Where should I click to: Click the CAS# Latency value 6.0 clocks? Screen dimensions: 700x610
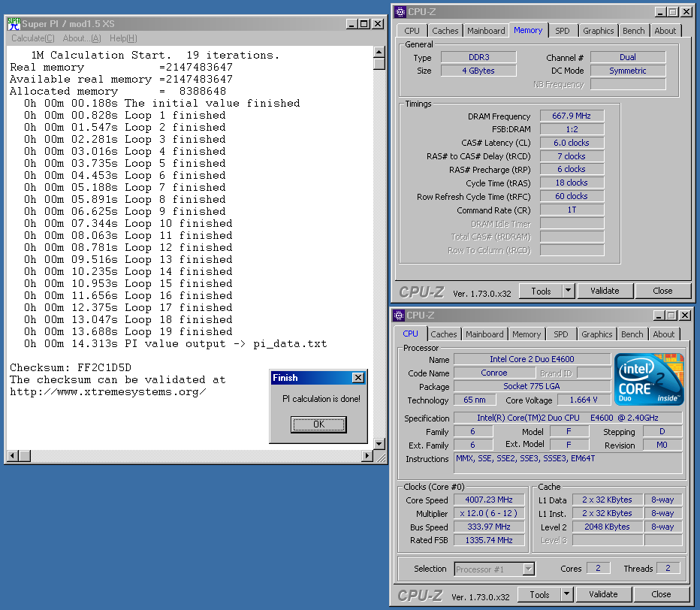572,143
